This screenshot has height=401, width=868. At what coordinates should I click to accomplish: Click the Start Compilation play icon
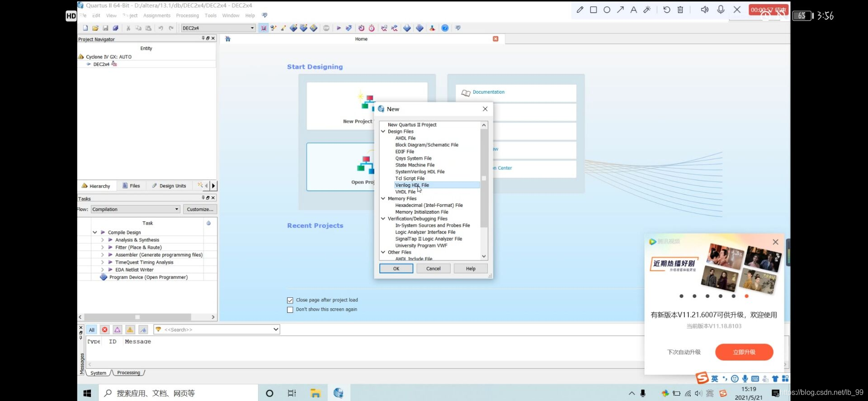pyautogui.click(x=339, y=28)
